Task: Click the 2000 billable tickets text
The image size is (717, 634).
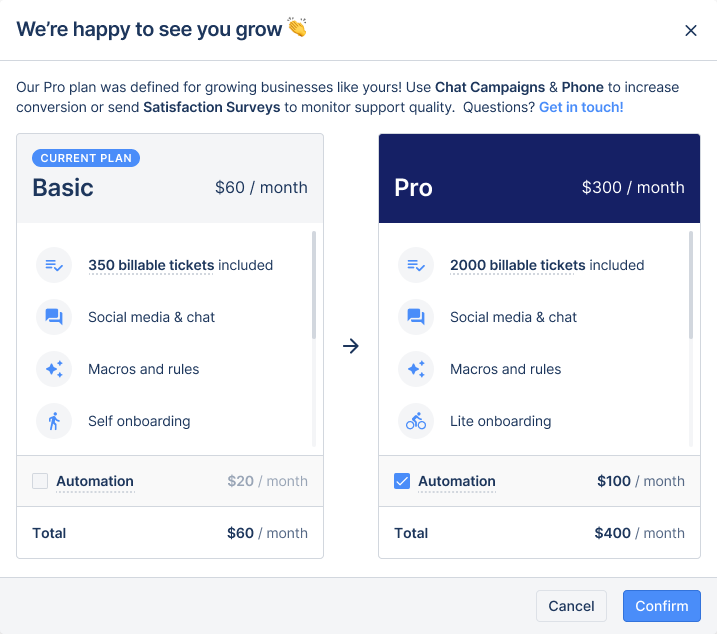Action: [x=518, y=265]
